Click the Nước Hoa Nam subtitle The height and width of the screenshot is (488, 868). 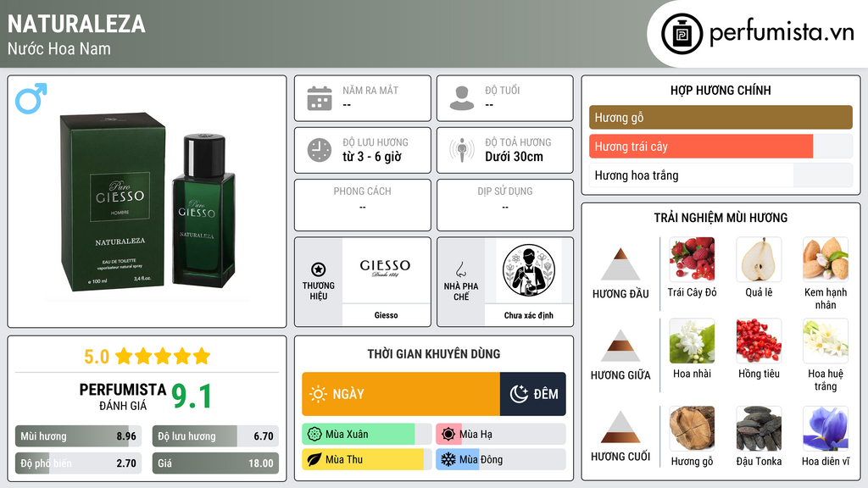point(59,48)
